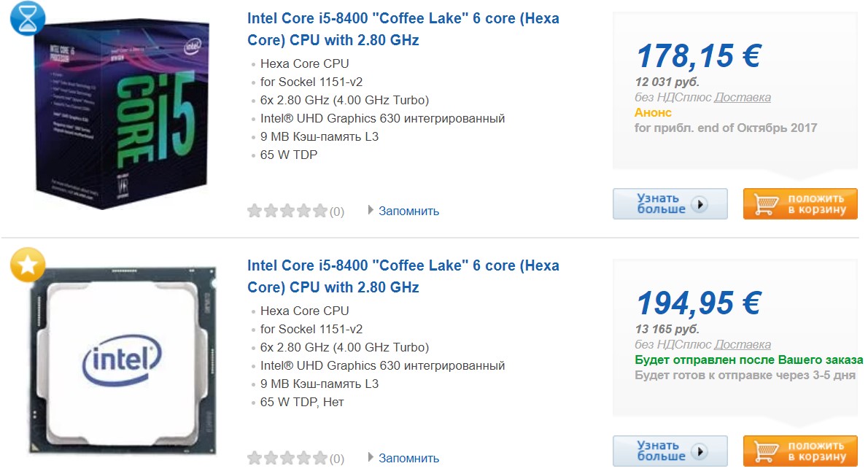Rate first product five stars
This screenshot has width=868, height=474.
coord(320,211)
